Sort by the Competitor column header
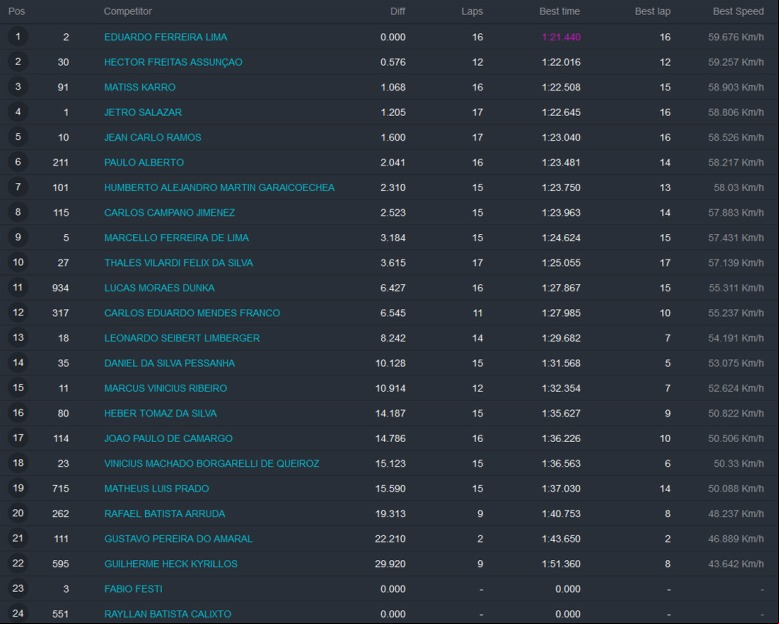This screenshot has width=779, height=624. pos(128,11)
